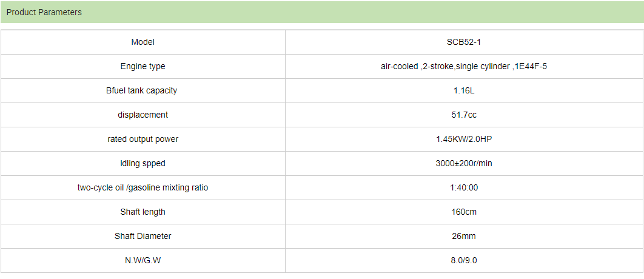The image size is (644, 279).
Task: Click the 1.45KW/2.0HP power value
Action: click(463, 139)
